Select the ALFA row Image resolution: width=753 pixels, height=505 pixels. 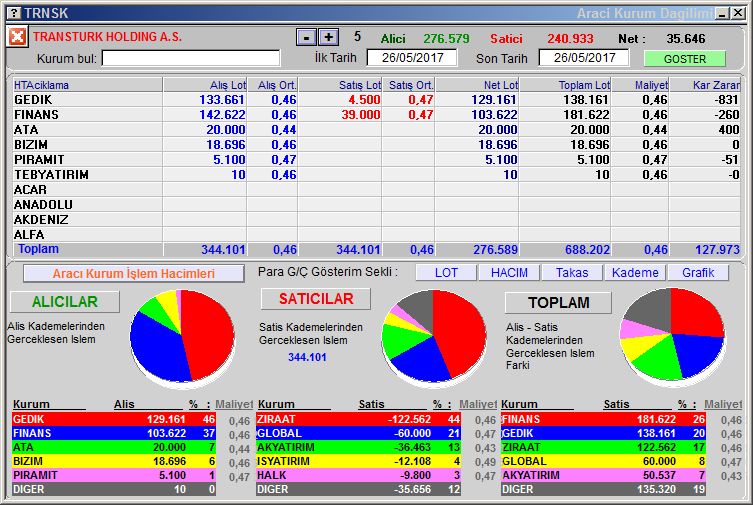click(x=376, y=234)
